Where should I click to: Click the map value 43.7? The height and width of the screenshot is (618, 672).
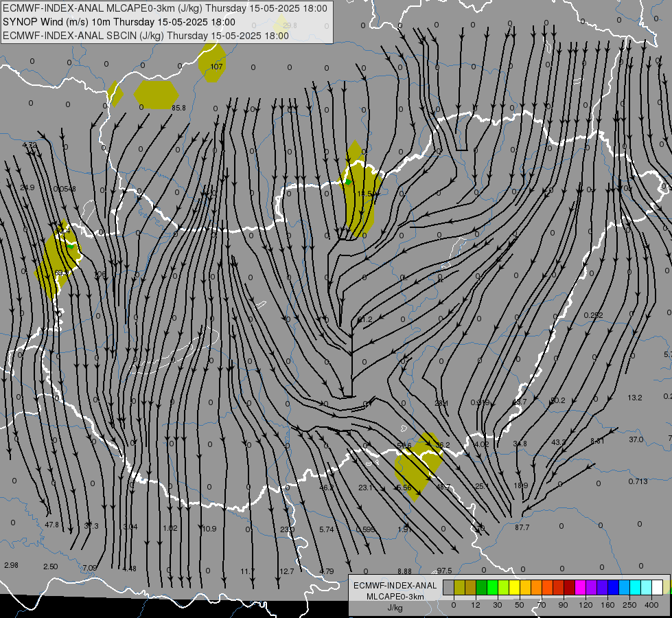pyautogui.click(x=520, y=402)
